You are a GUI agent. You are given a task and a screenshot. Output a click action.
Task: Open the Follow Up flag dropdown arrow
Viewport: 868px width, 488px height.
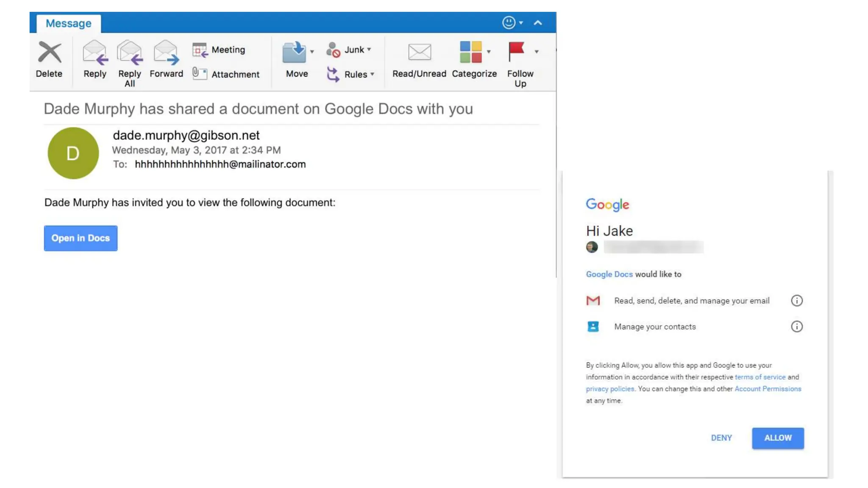click(x=537, y=52)
